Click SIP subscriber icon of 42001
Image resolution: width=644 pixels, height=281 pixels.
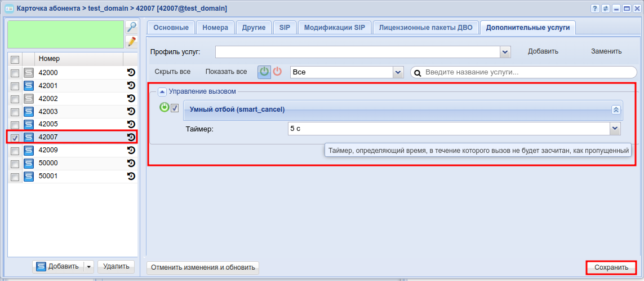click(29, 86)
